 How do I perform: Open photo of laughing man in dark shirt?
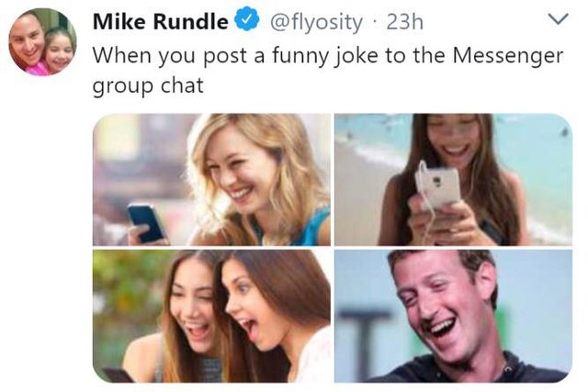point(453,316)
